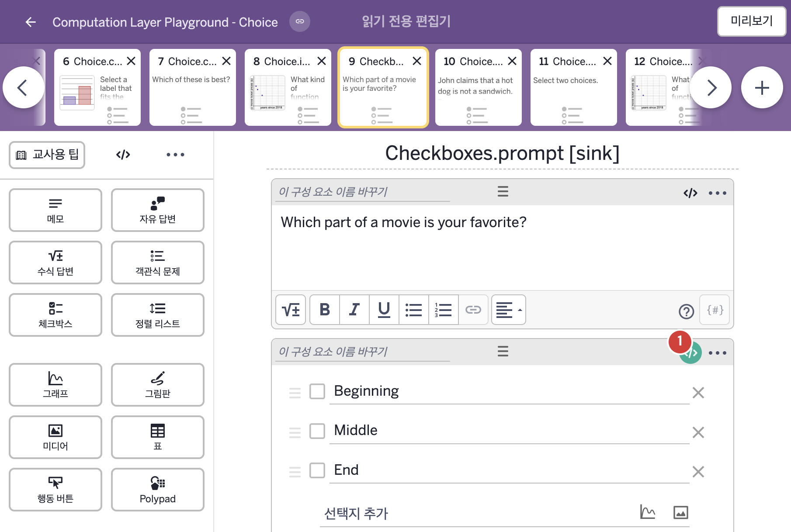Check the End checkbox
The width and height of the screenshot is (791, 532).
tap(317, 470)
